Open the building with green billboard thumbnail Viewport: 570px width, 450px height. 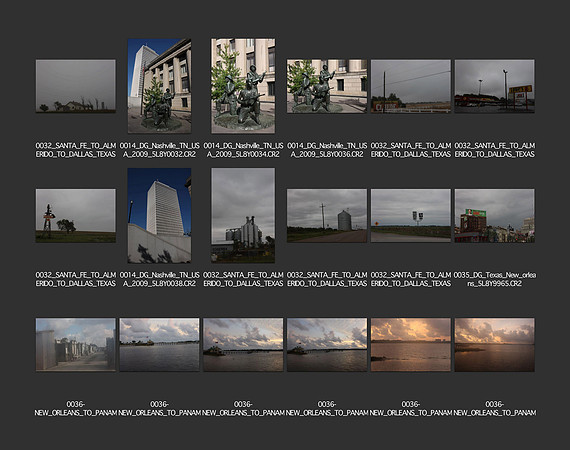pyautogui.click(x=494, y=216)
